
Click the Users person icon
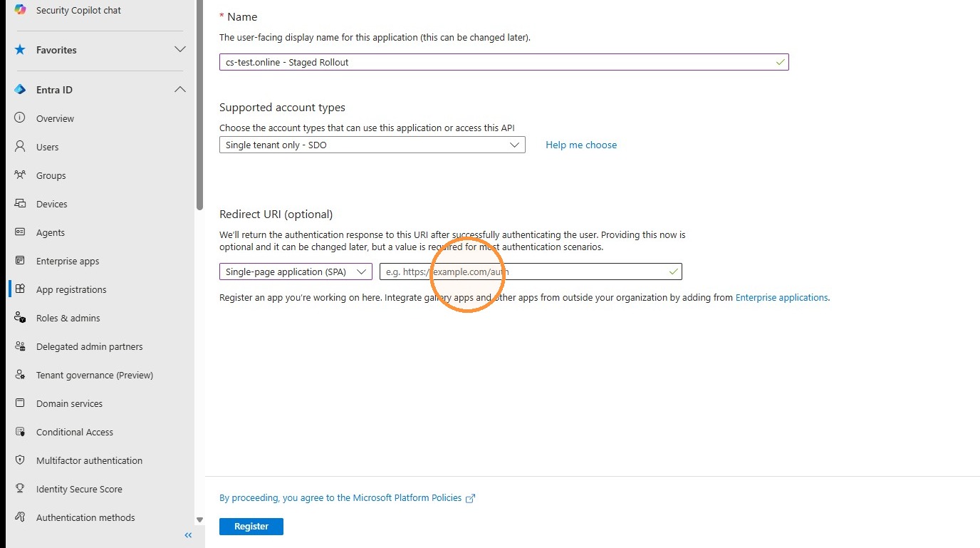tap(20, 147)
